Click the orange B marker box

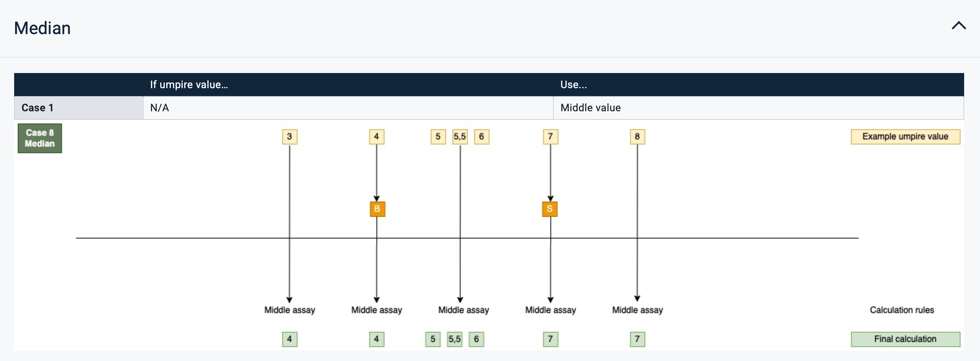[x=377, y=209]
